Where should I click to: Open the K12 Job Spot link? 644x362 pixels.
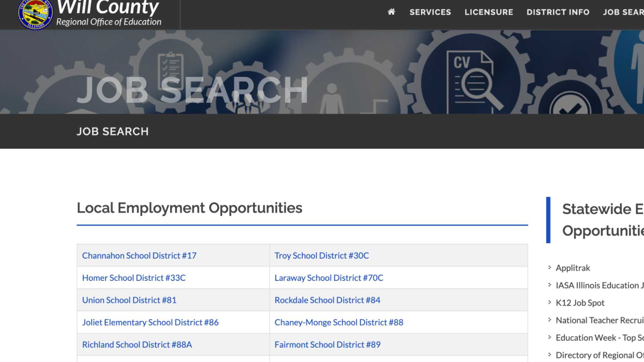point(580,303)
